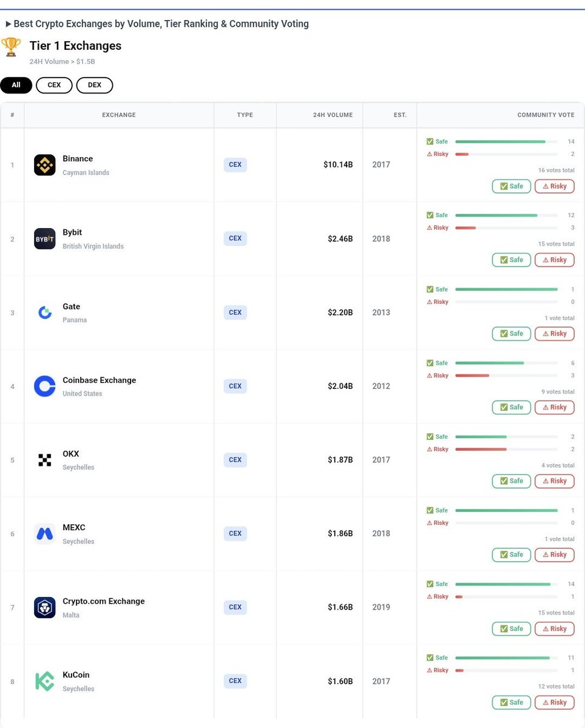Vote Safe for Gate
The height and width of the screenshot is (728, 585).
pyautogui.click(x=512, y=334)
